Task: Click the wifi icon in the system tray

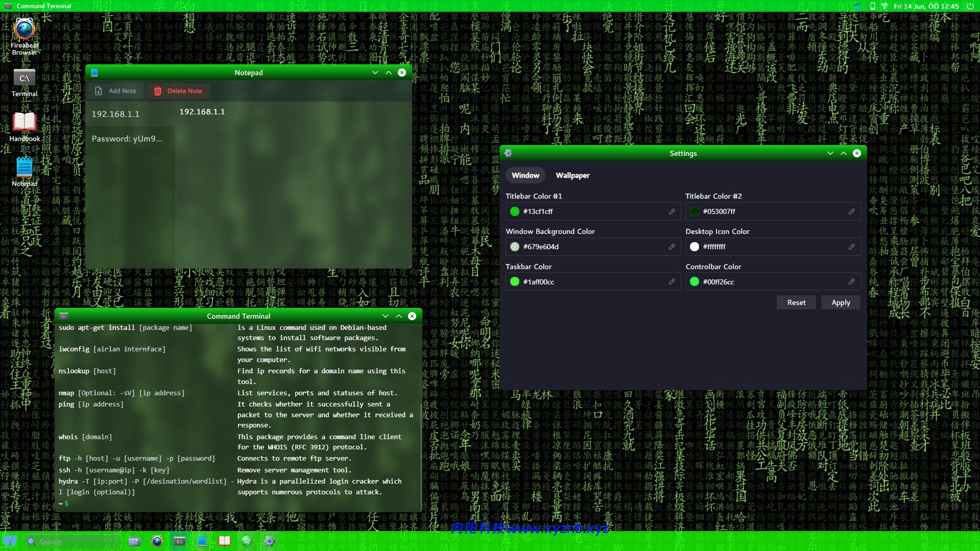Action: click(883, 6)
